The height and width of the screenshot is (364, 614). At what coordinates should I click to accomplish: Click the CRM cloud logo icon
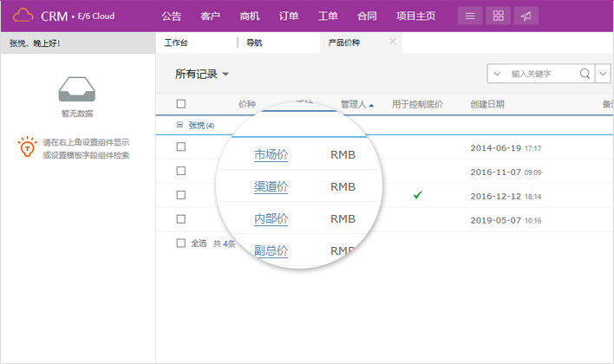pos(23,16)
